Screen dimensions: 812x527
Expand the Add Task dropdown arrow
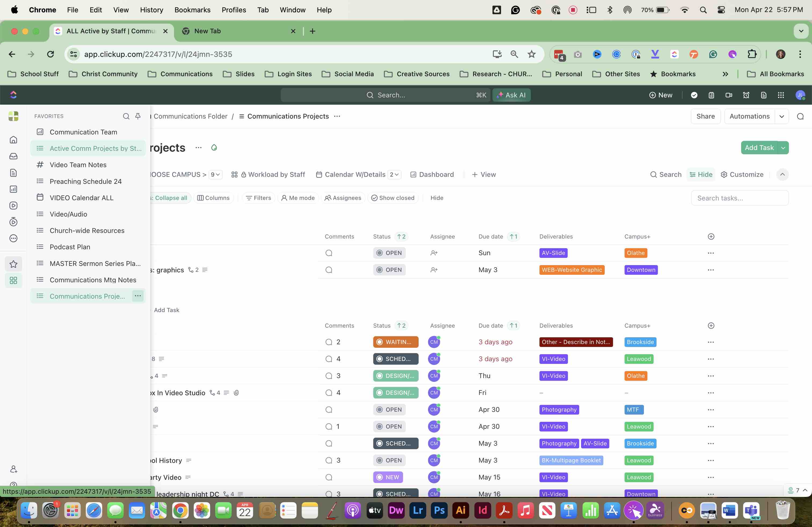point(783,148)
